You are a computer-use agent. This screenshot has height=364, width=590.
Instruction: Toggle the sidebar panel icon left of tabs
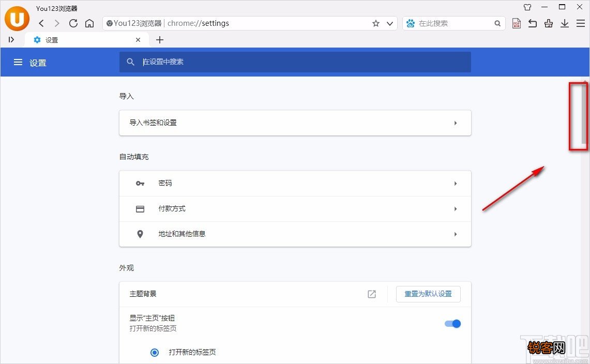(x=11, y=39)
